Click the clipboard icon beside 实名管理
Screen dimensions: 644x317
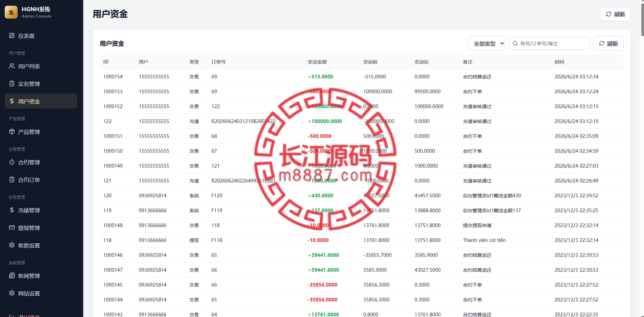pyautogui.click(x=12, y=83)
